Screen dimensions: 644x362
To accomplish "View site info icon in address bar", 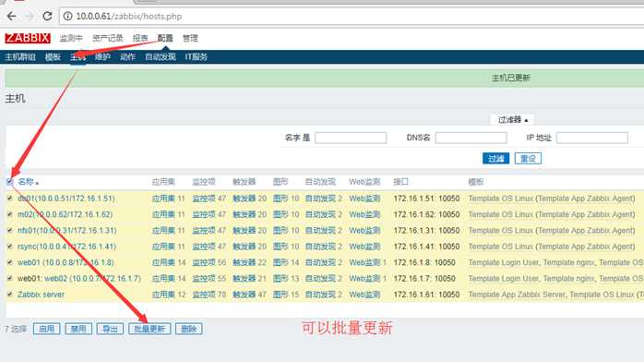I will 67,16.
